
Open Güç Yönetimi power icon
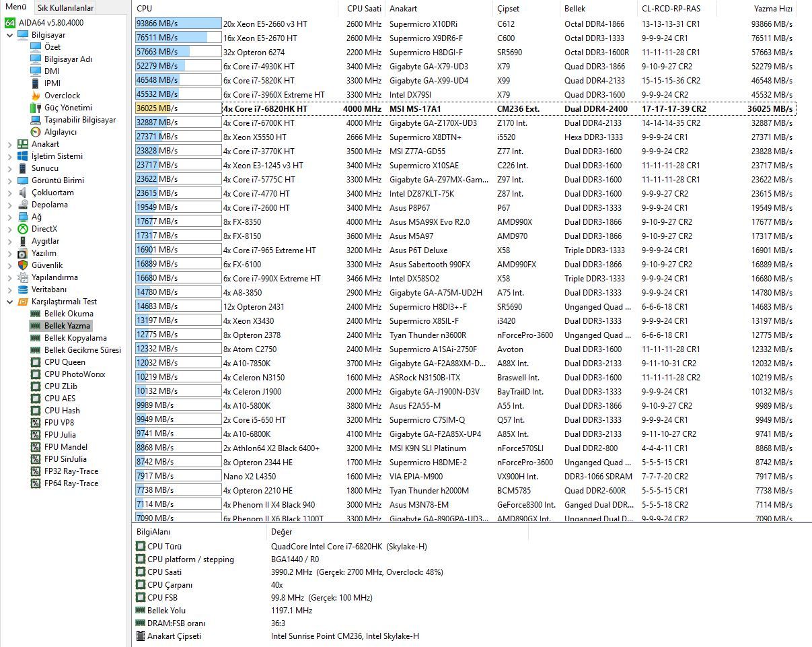tap(36, 108)
